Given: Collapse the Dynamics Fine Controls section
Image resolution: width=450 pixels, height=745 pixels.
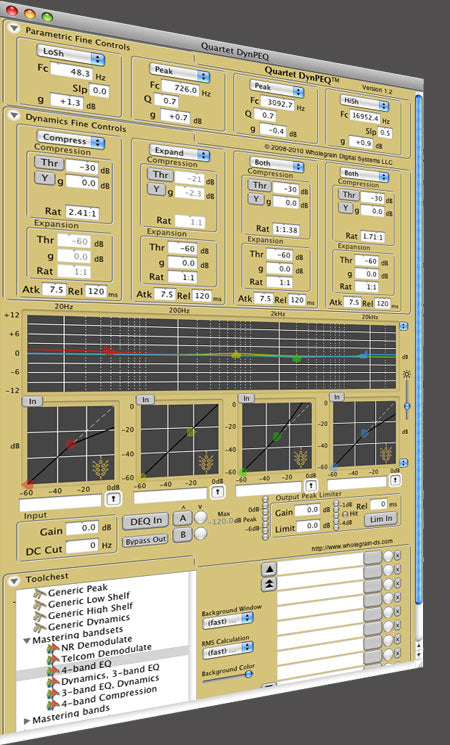Looking at the screenshot, I should pos(14,115).
